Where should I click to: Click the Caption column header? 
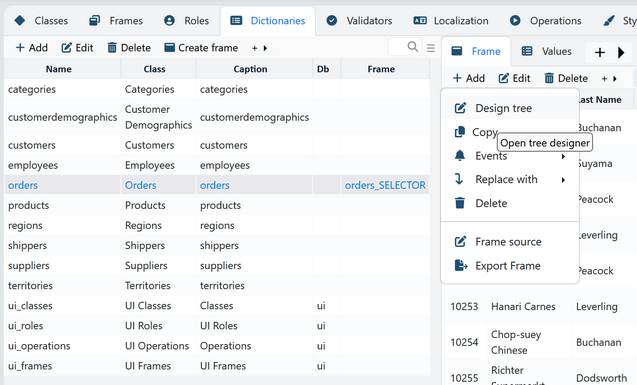pos(250,69)
